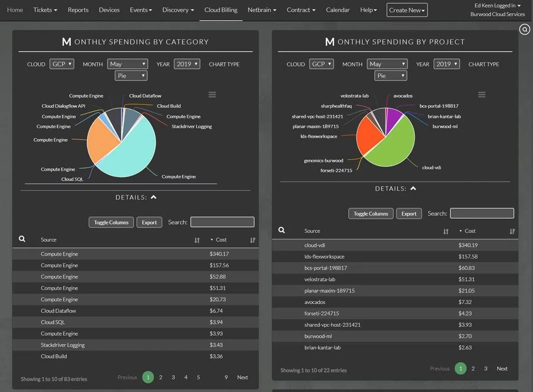Collapse category DETAILS section chevron
Image resolution: width=533 pixels, height=392 pixels.
tap(153, 197)
